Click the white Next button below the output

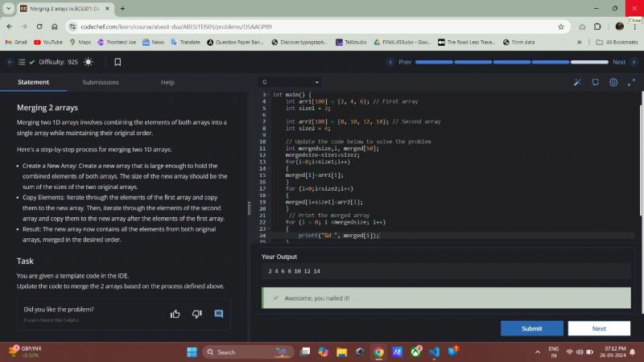599,328
